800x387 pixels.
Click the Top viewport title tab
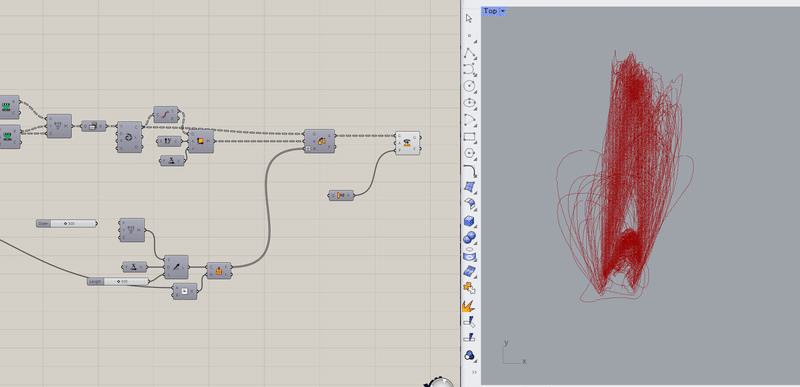(x=490, y=11)
